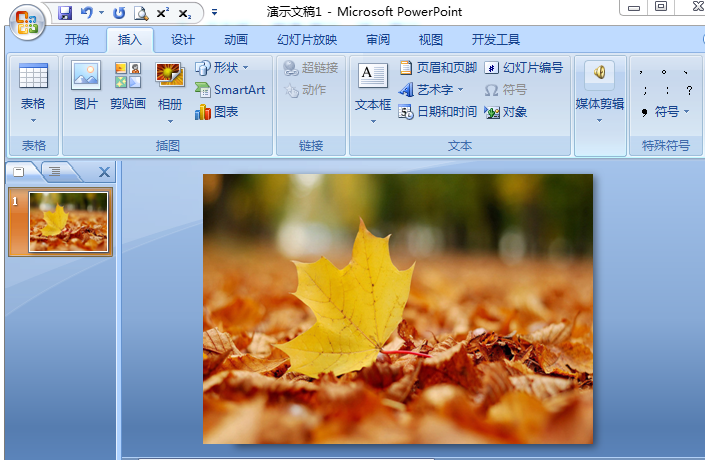
Task: Expand the 媒体剪辑 dropdown arrow
Action: tap(599, 121)
